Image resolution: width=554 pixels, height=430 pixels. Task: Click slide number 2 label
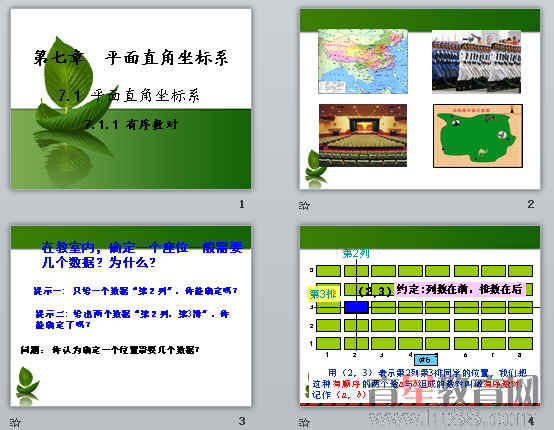531,204
